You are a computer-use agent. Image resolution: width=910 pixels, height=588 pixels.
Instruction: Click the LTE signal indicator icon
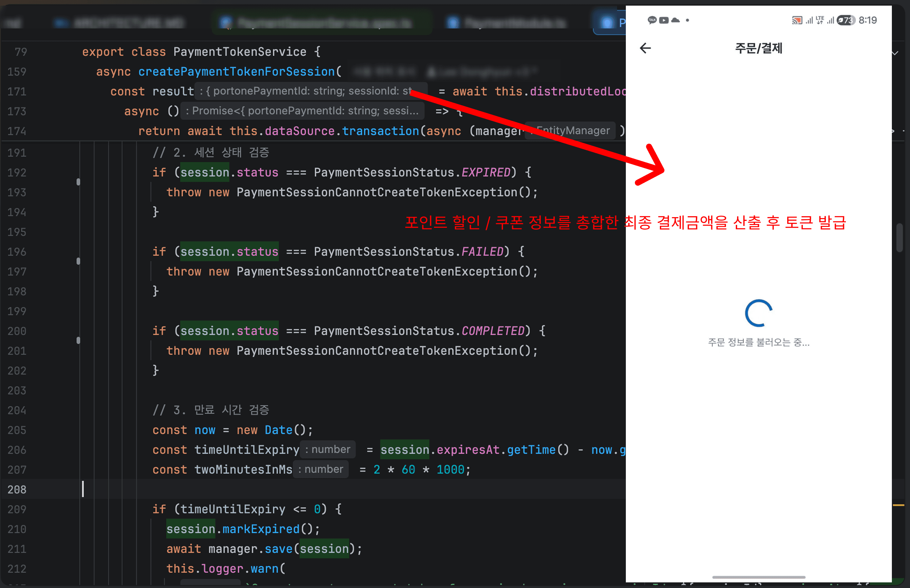click(x=820, y=20)
